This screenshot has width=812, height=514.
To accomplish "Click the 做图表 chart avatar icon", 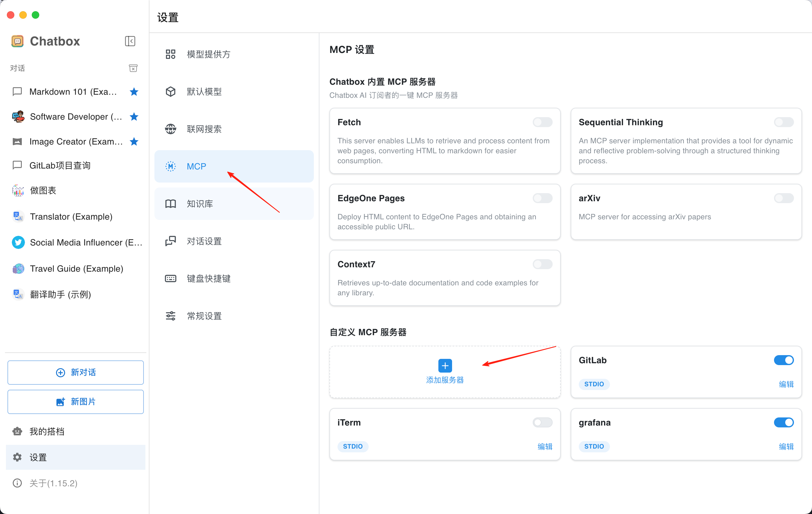I will [18, 190].
